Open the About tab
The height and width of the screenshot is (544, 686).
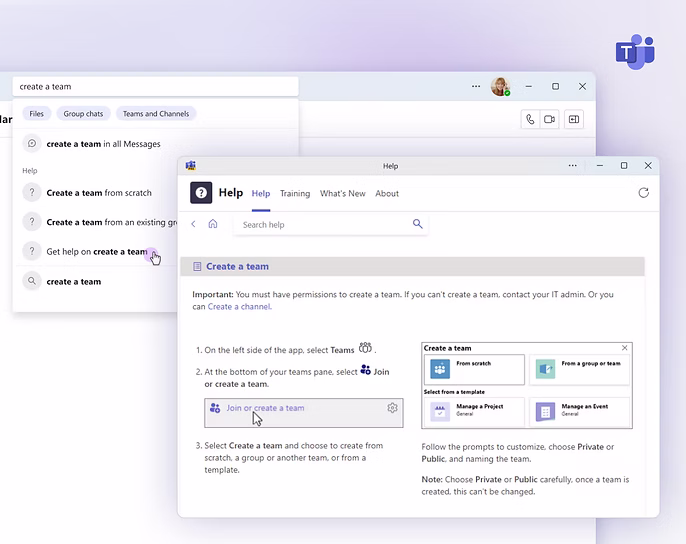coord(387,193)
